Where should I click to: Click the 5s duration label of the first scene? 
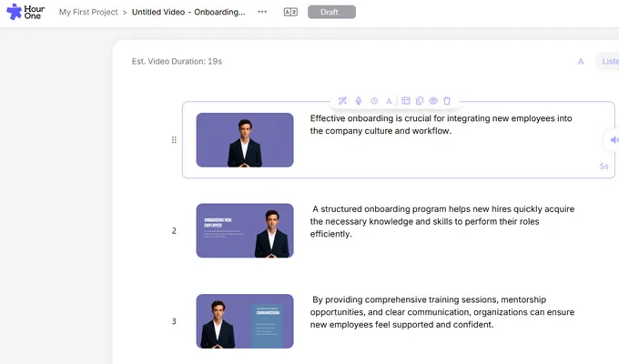(x=604, y=167)
